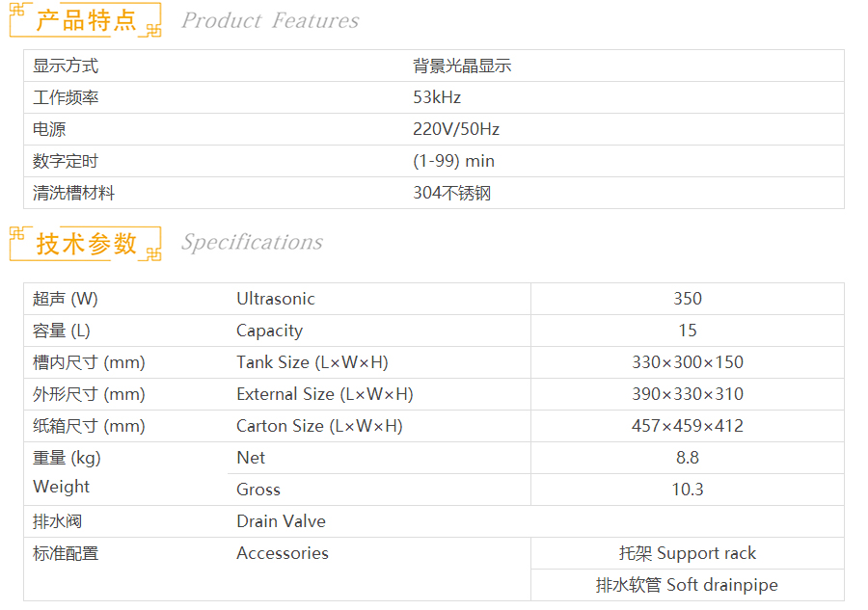This screenshot has height=610, width=868.
Task: Click the ornament left of 技术参数
Action: coord(20,234)
